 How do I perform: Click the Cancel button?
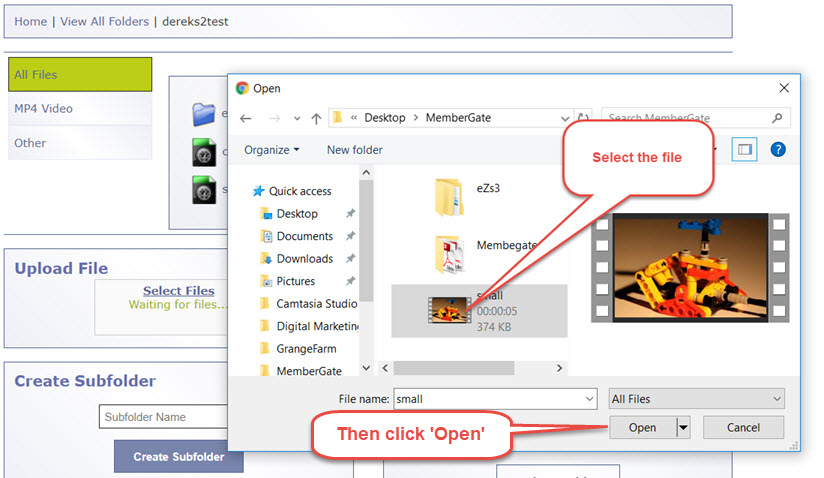point(743,428)
